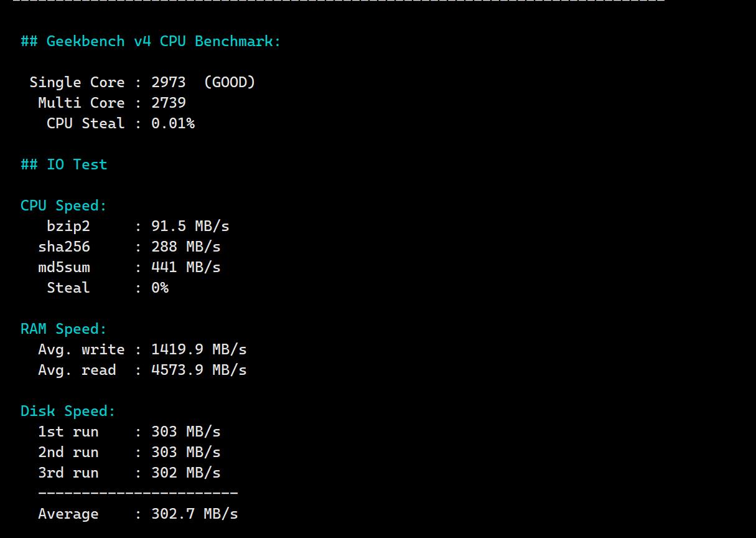The height and width of the screenshot is (538, 756).
Task: Click the RAM Speed section label
Action: [63, 329]
